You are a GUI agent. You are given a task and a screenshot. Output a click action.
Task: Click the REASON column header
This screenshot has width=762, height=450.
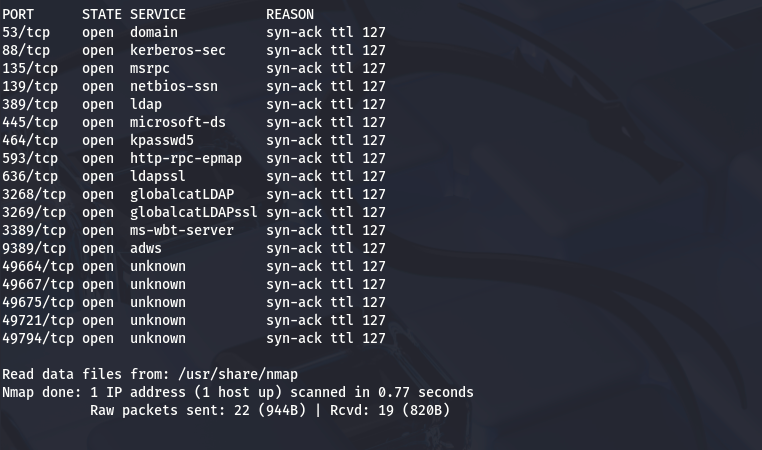pyautogui.click(x=290, y=14)
